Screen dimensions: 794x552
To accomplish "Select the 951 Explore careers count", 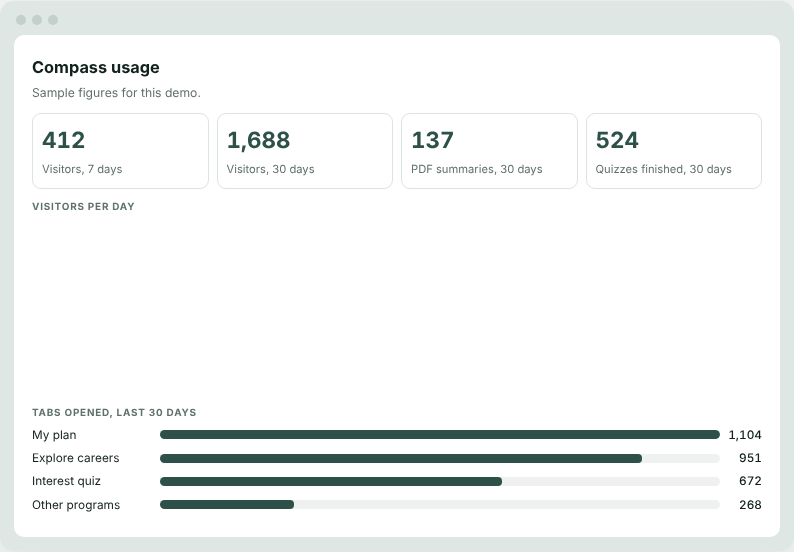I will 750,458.
